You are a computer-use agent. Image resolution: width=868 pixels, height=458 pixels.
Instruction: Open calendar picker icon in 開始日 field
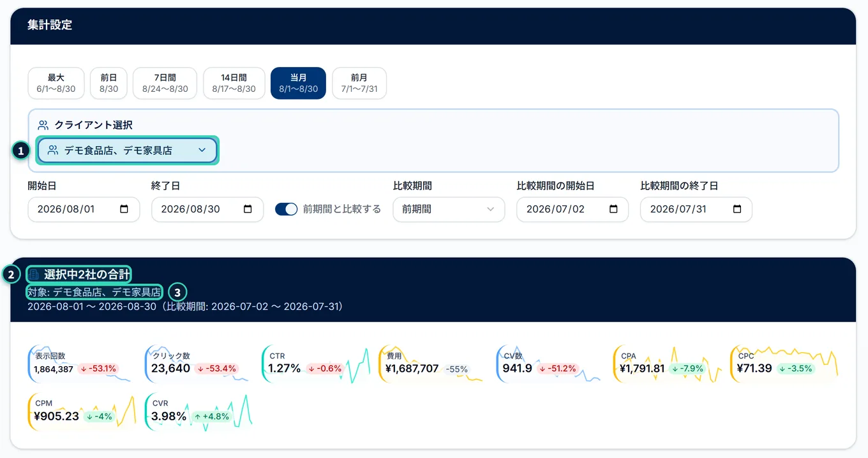pos(124,209)
